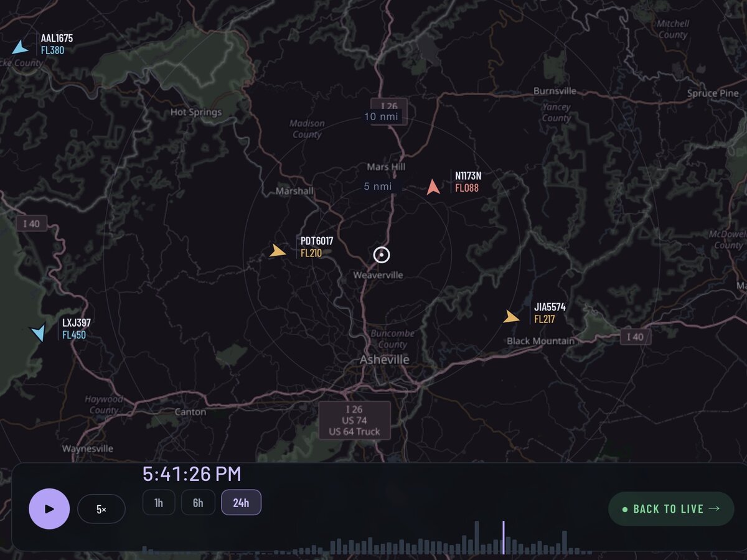Click the PDT6017 callsign label
747x560 pixels.
[317, 241]
